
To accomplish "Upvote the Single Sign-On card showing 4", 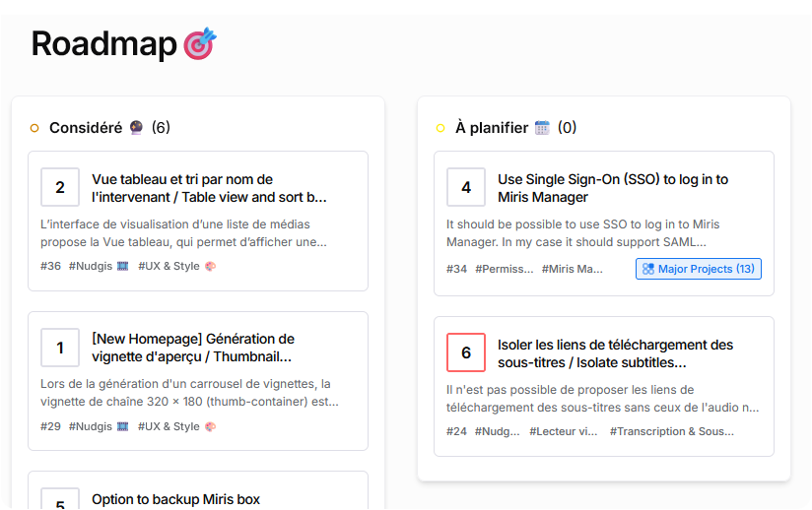I will [x=466, y=187].
